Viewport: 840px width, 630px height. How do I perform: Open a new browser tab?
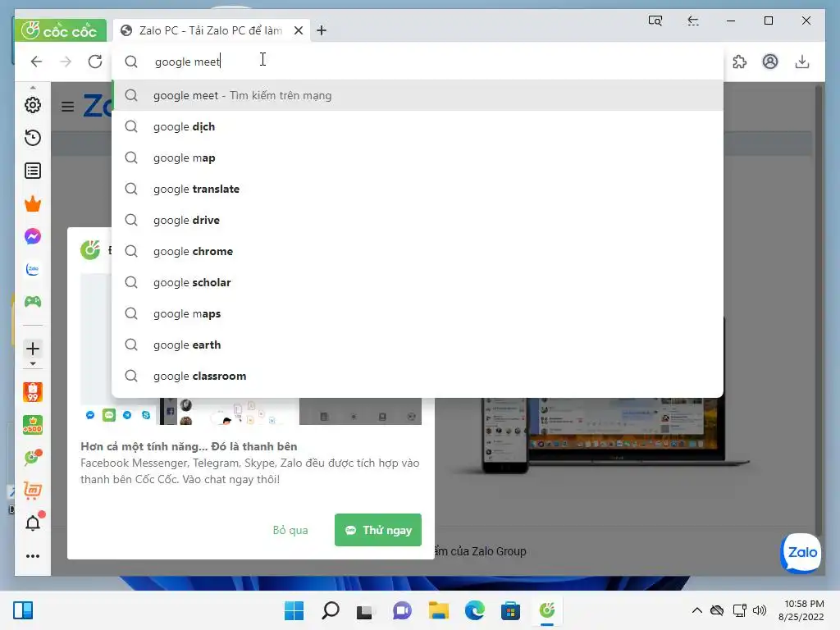pyautogui.click(x=322, y=30)
